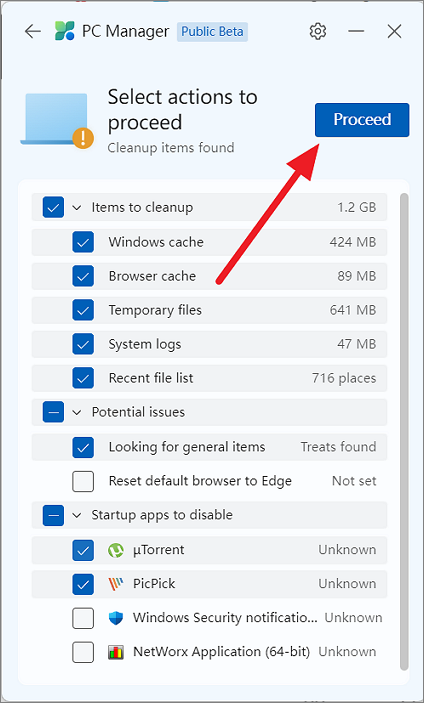Screen dimensions: 424x703
Task: Click the vertical scrollbar of the list
Action: coord(404,432)
